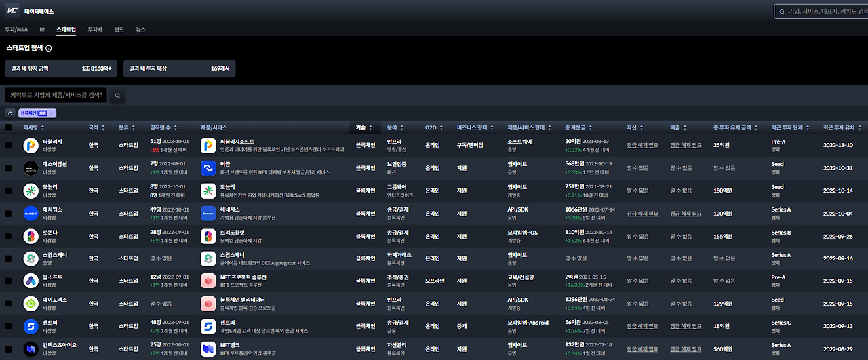The width and height of the screenshot is (868, 360).
Task: Click 잠금 해제 필요 in 퍼블리시 매출 cell
Action: pos(686,145)
